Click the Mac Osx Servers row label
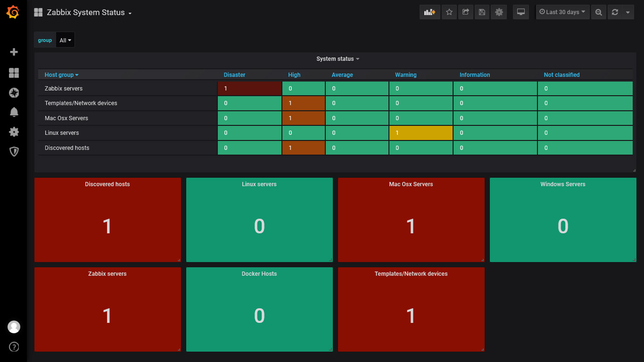The height and width of the screenshot is (362, 644). (66, 118)
